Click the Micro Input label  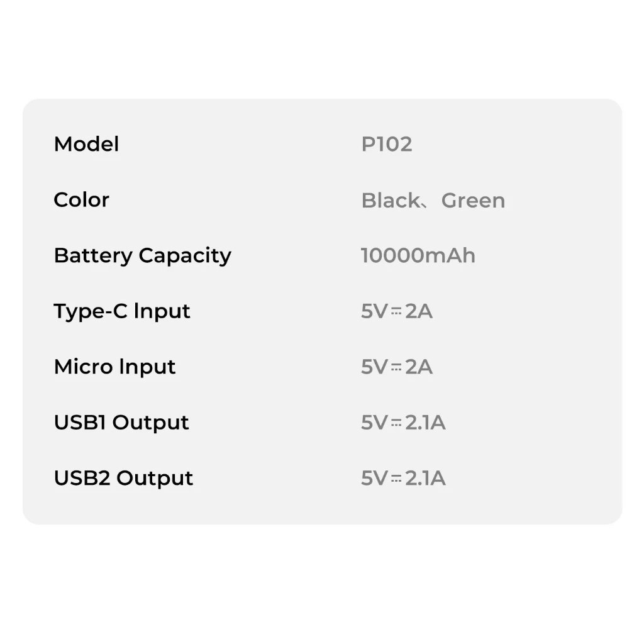114,367
